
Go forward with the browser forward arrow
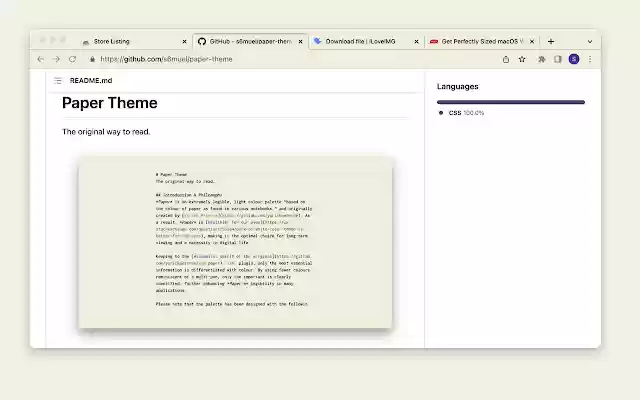pos(56,59)
